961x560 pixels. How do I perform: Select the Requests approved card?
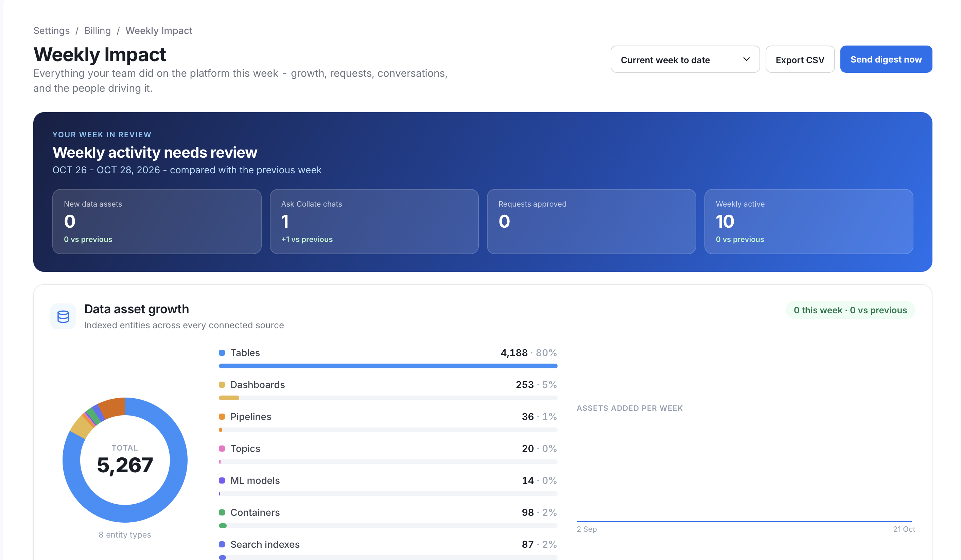pos(591,222)
